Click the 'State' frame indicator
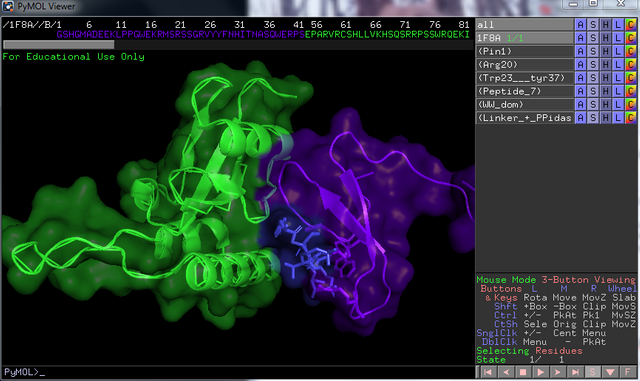The height and width of the screenshot is (381, 640). [x=491, y=360]
